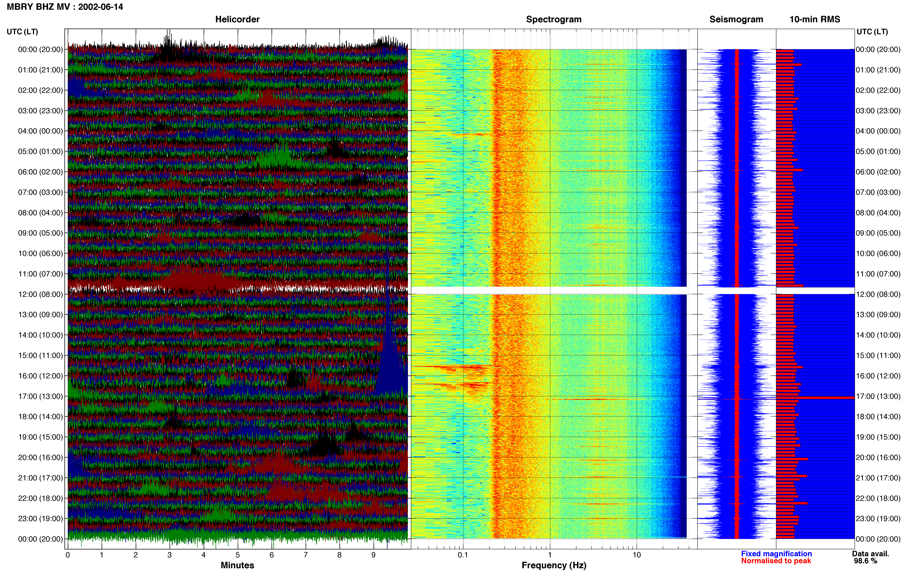Click left time label 18:00 (14:00)
Image resolution: width=924 pixels, height=578 pixels.
41,417
